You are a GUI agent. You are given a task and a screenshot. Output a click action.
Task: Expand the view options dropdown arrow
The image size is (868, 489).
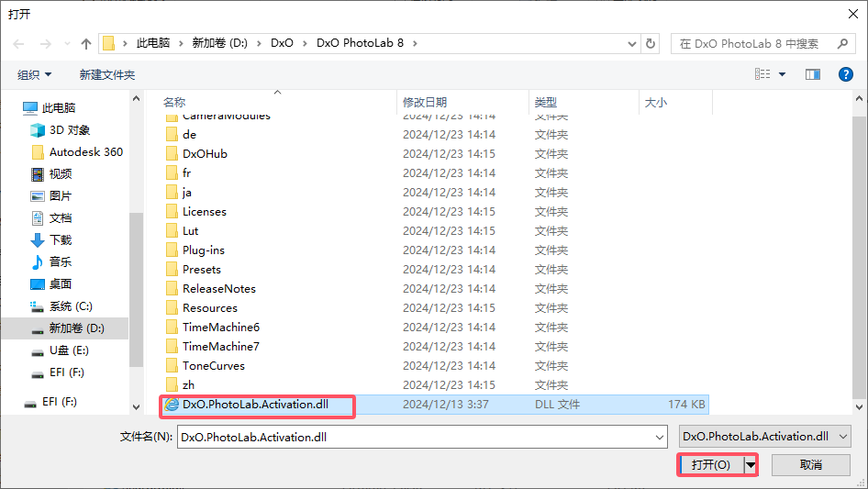(782, 74)
